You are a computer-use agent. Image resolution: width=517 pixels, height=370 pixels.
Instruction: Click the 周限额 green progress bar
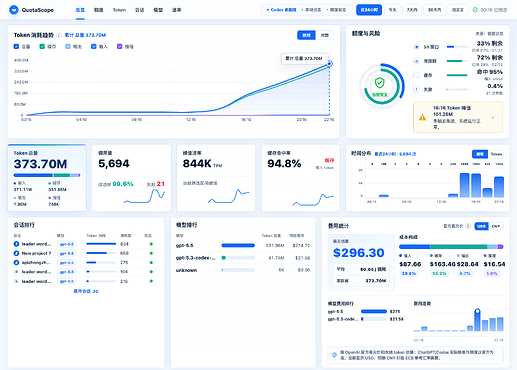457,61
